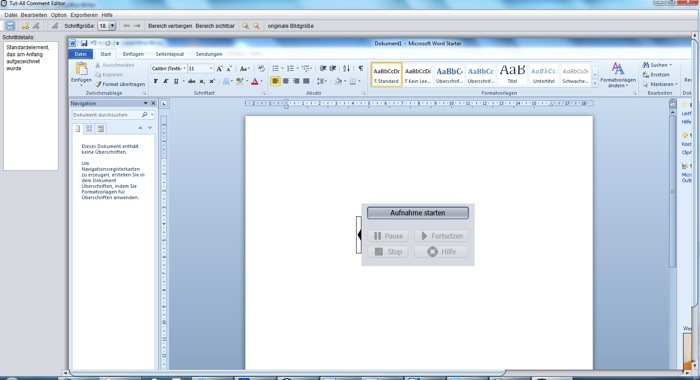Click the redo icon in Word title bar
This screenshot has height=380, width=700.
coord(108,43)
